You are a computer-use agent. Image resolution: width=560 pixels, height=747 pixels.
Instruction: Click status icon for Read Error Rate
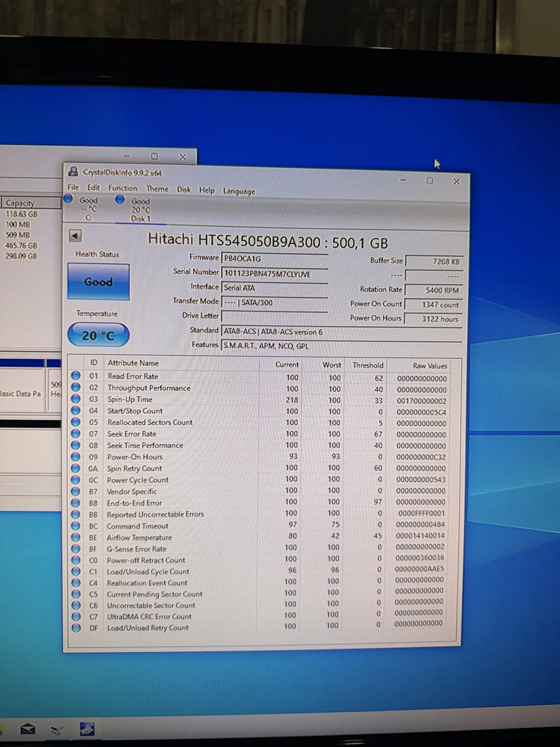pos(76,376)
